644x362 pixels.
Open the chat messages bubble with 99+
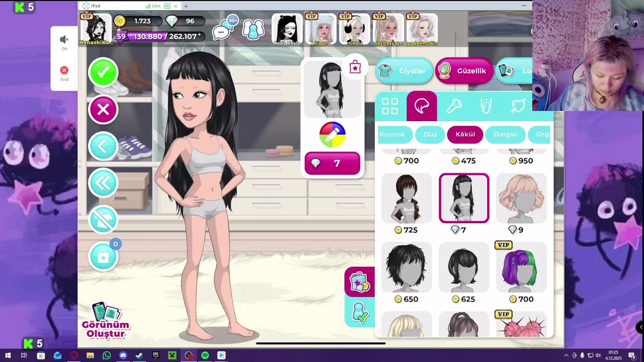click(224, 29)
